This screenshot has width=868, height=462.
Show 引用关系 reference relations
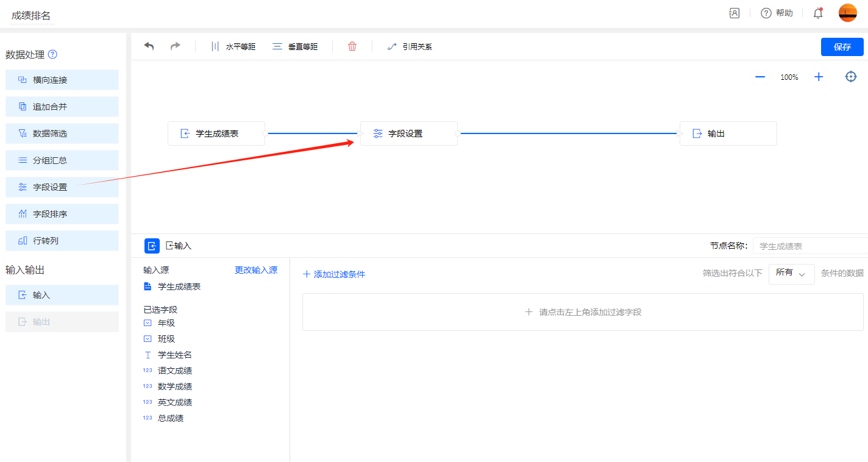click(410, 46)
